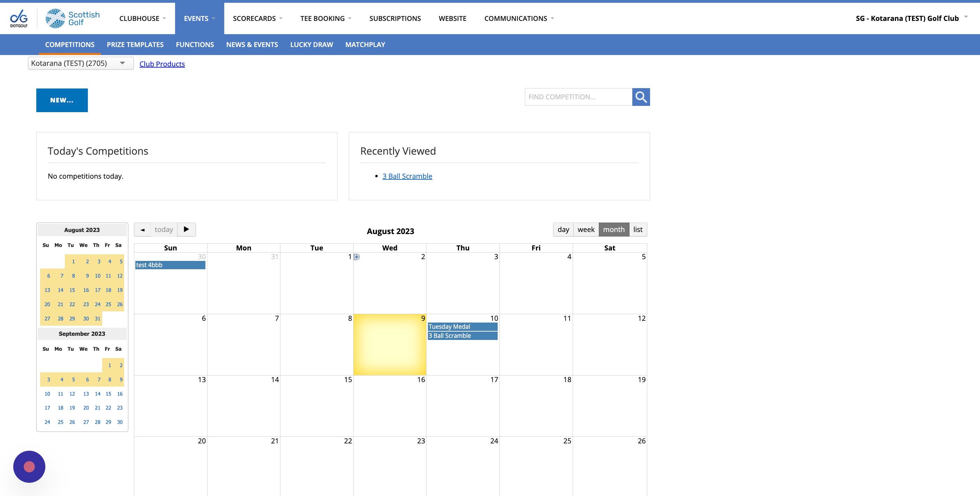Open the Kotarana (TEST) (2705) club dropdown
980x496 pixels.
point(81,63)
